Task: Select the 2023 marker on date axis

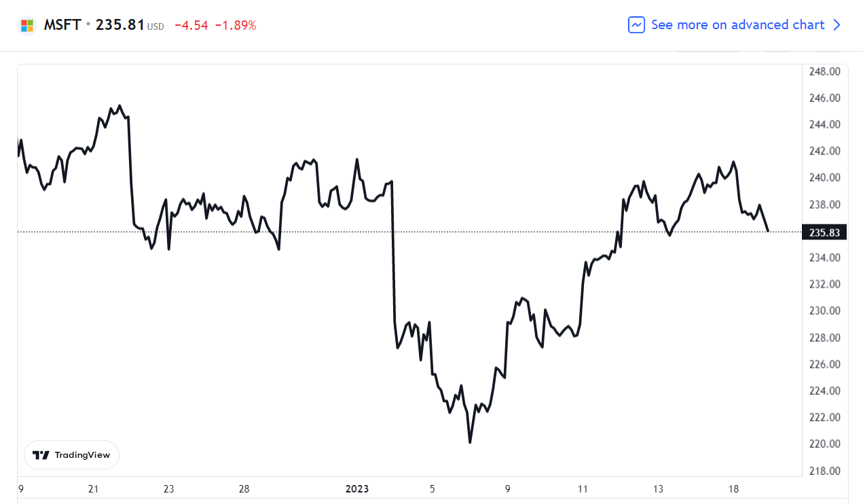Action: pyautogui.click(x=357, y=489)
